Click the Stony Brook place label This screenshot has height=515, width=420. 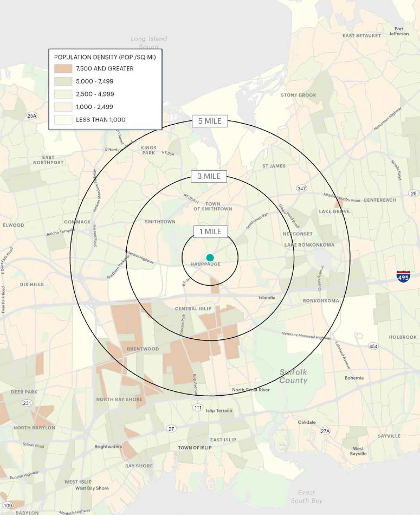(x=298, y=95)
